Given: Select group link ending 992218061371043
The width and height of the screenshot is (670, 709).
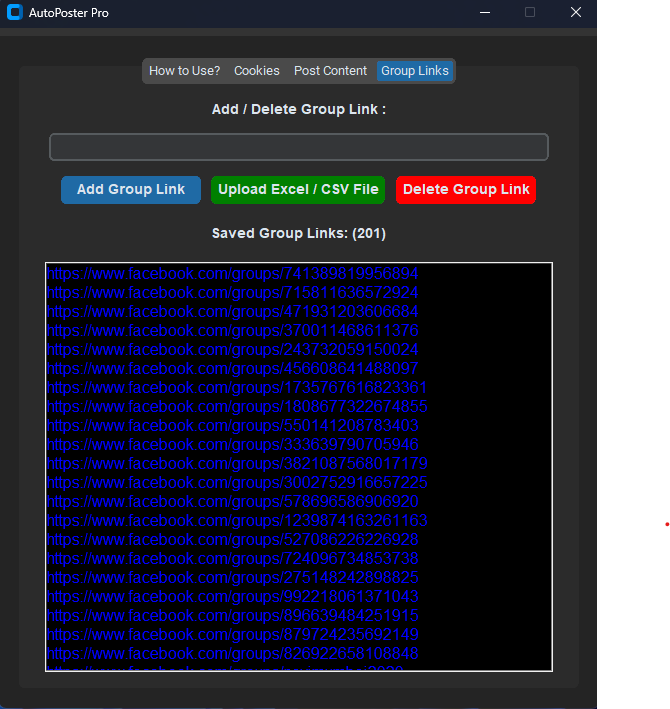Looking at the screenshot, I should click(x=232, y=596).
